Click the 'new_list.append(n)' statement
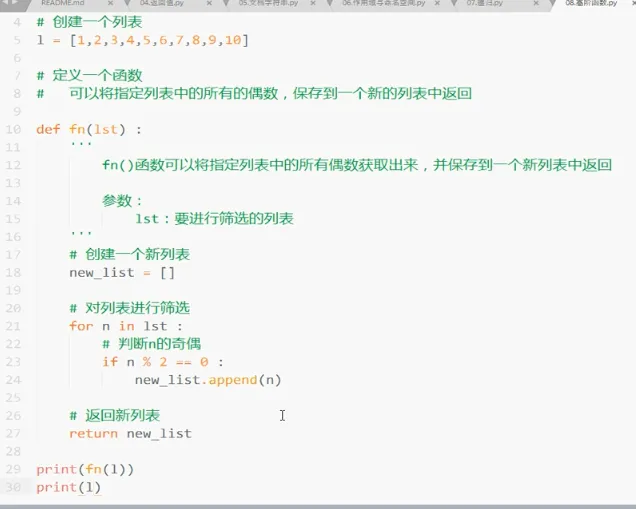This screenshot has height=509, width=636. pos(208,380)
